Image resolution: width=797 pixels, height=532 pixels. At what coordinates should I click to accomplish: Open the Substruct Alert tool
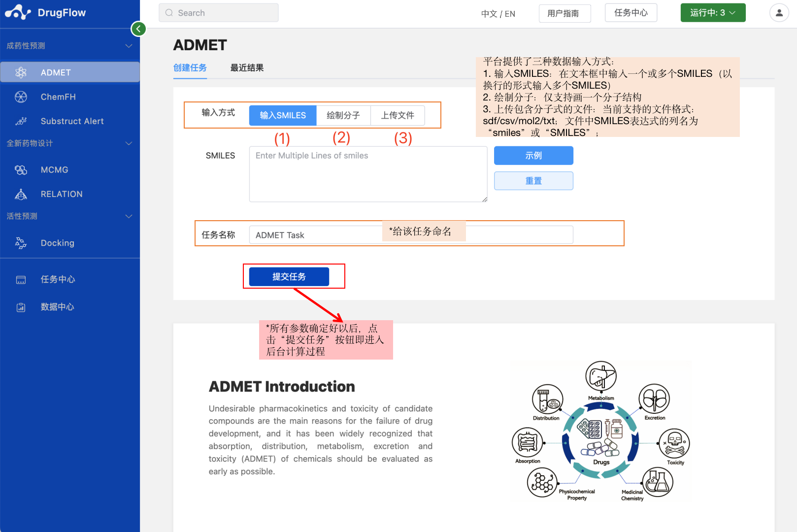pyautogui.click(x=72, y=121)
